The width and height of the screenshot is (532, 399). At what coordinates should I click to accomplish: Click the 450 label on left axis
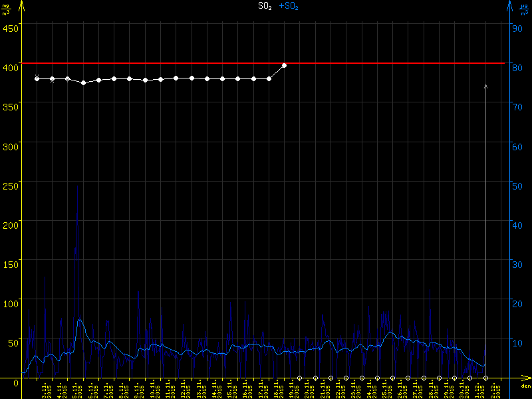10,27
